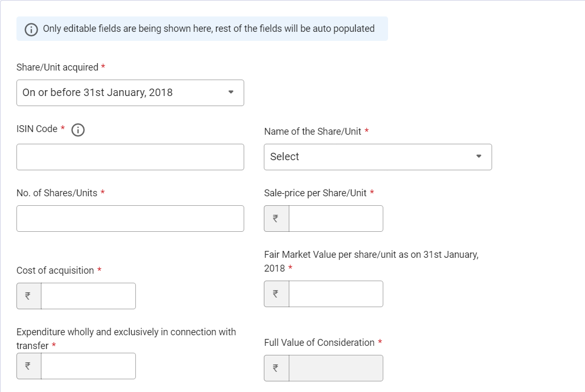
Task: Click into the Cost of acquisition amount field
Action: (x=89, y=296)
